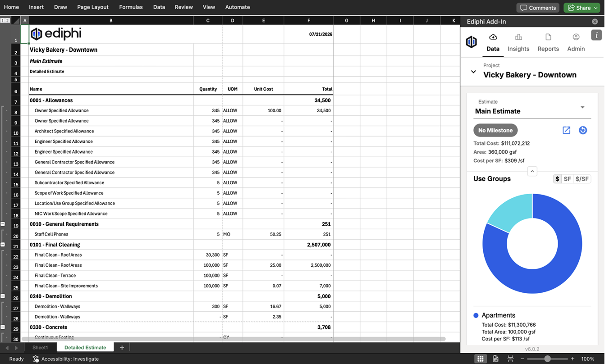Click outline level 1 button
Viewport: 605px width, 364px height.
(x=2, y=20)
